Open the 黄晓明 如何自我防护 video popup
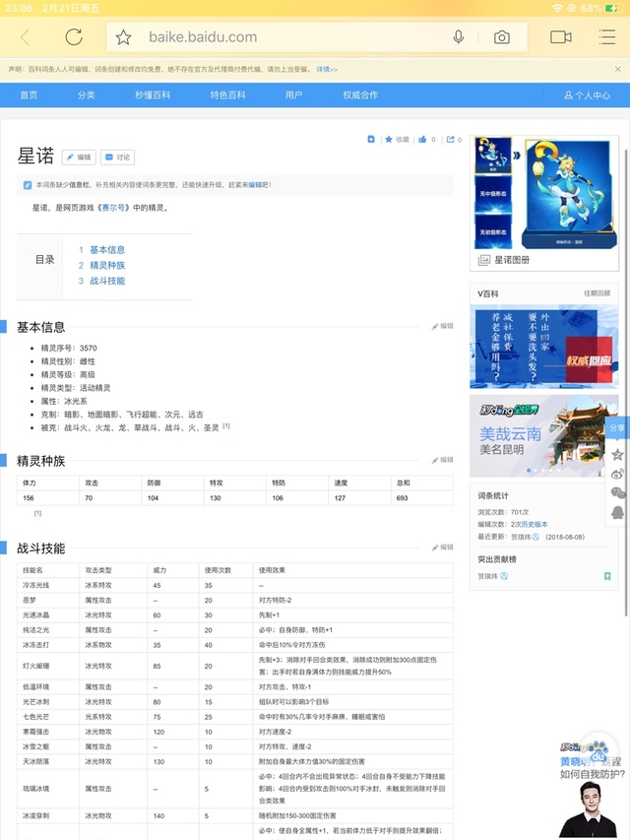The height and width of the screenshot is (840, 630). [x=592, y=788]
